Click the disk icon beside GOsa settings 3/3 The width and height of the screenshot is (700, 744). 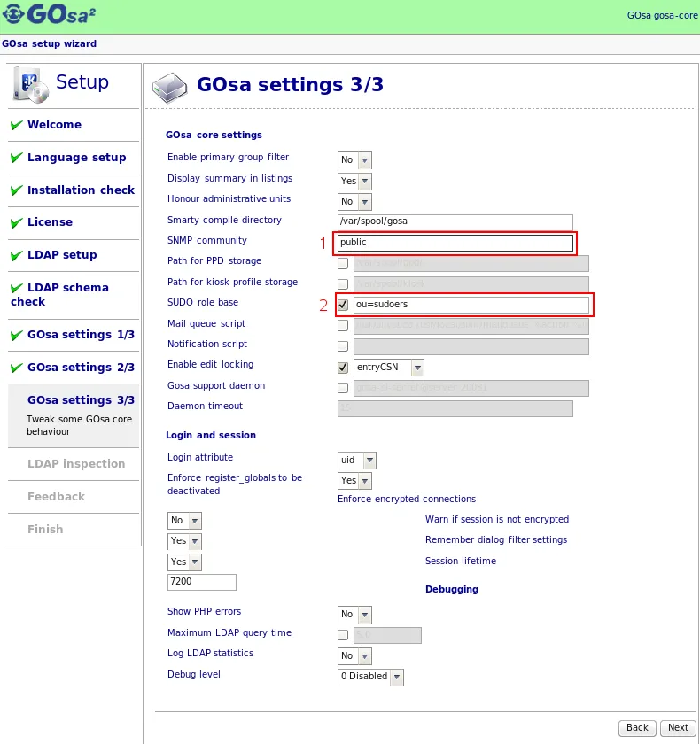click(170, 88)
